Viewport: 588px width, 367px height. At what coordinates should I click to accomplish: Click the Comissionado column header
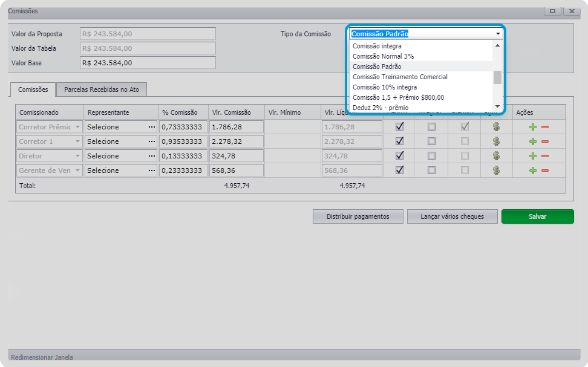pyautogui.click(x=50, y=112)
